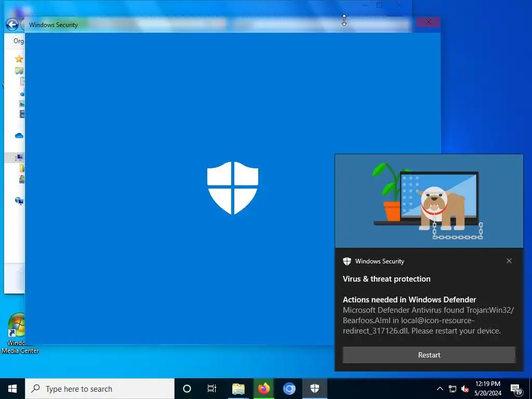Click the Back arrow in the Explorer window

[12, 24]
